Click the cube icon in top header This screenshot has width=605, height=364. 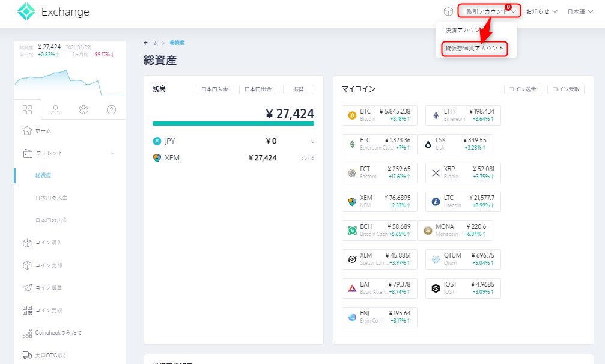(448, 11)
